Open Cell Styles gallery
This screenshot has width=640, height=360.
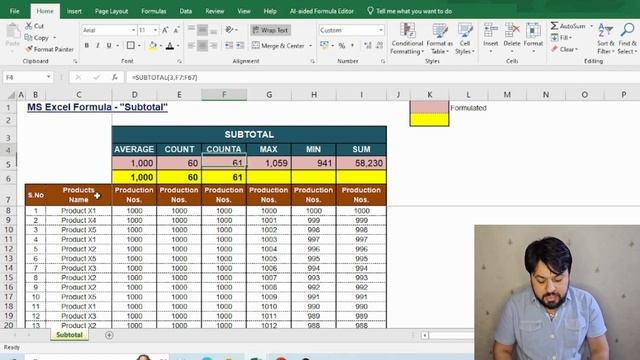coord(464,39)
